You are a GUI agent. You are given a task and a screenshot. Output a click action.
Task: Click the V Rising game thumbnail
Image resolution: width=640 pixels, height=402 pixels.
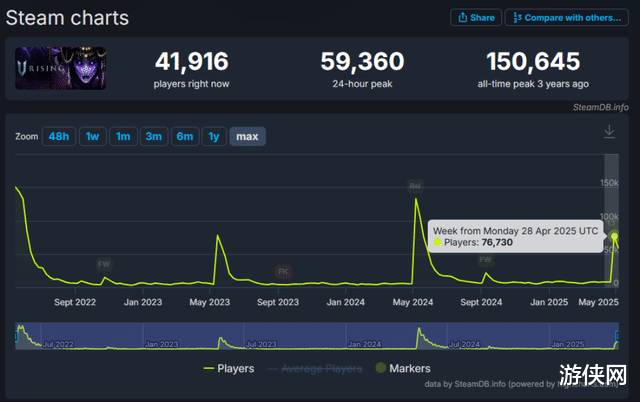(61, 68)
